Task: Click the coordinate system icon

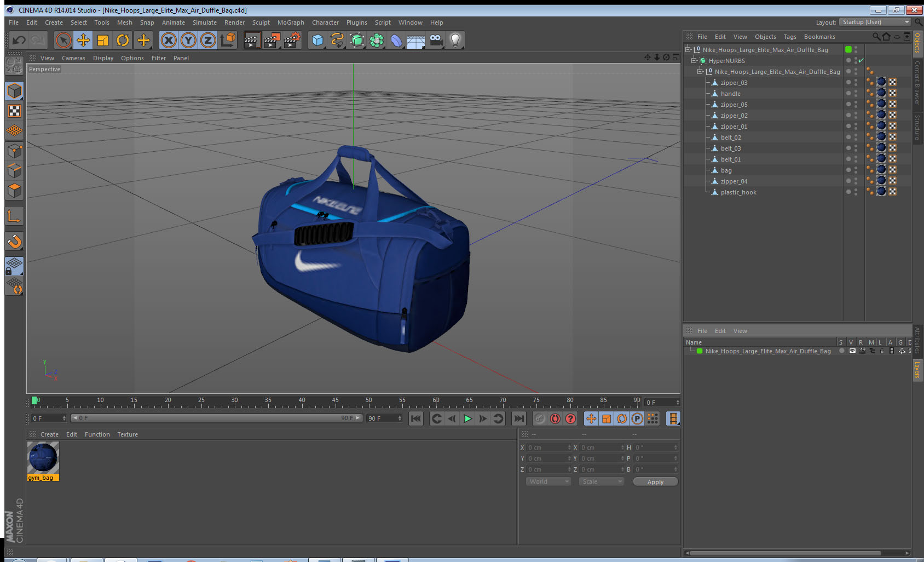Action: tap(228, 40)
